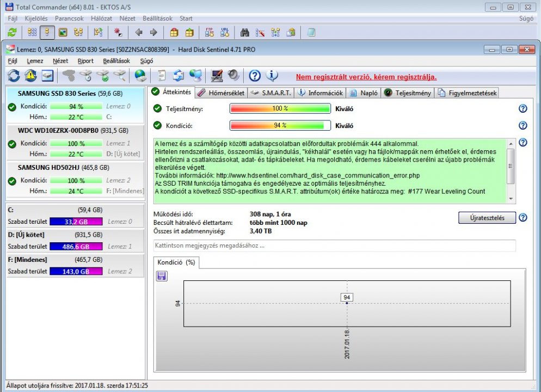Show directory tree via Total Commander toolbar icon
This screenshot has width=541, height=392.
78,33
